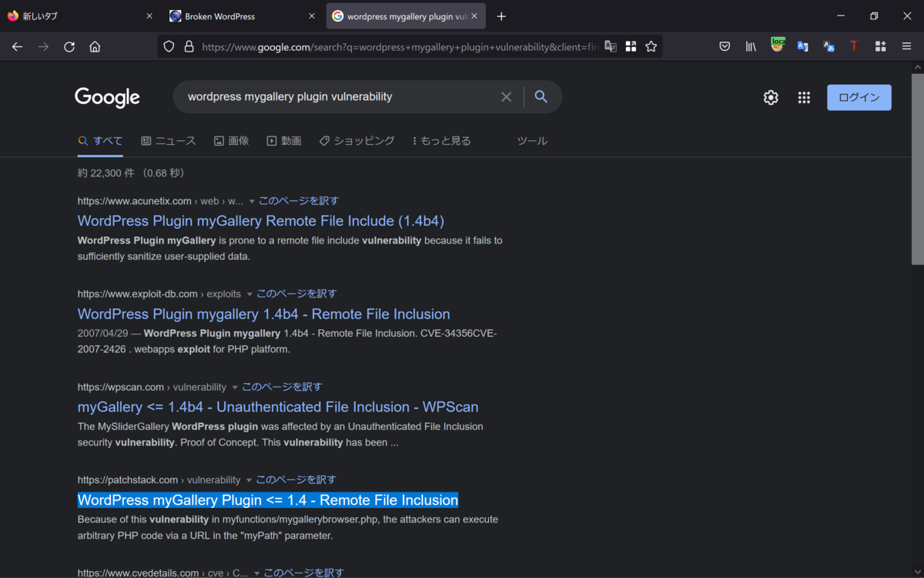The width and height of the screenshot is (924, 578).
Task: Select the 動画 search filter
Action: click(284, 141)
